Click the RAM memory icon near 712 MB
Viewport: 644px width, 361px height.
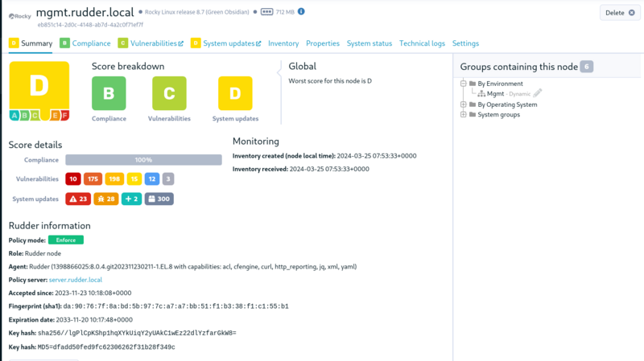267,11
